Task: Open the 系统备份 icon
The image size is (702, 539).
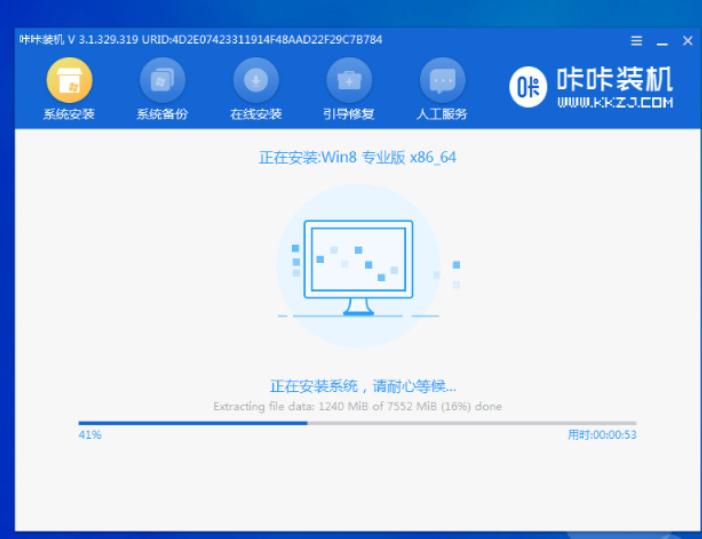Action: tap(162, 80)
